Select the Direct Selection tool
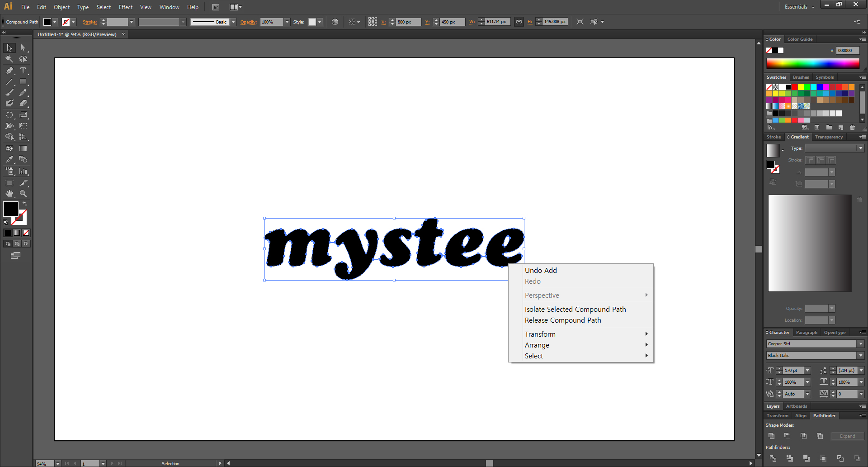 coord(23,48)
